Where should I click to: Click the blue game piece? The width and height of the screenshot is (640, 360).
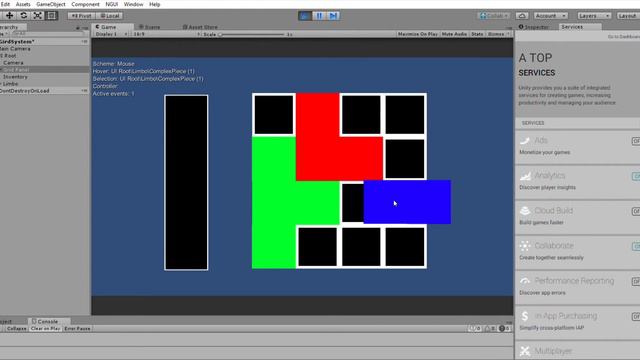pyautogui.click(x=407, y=202)
